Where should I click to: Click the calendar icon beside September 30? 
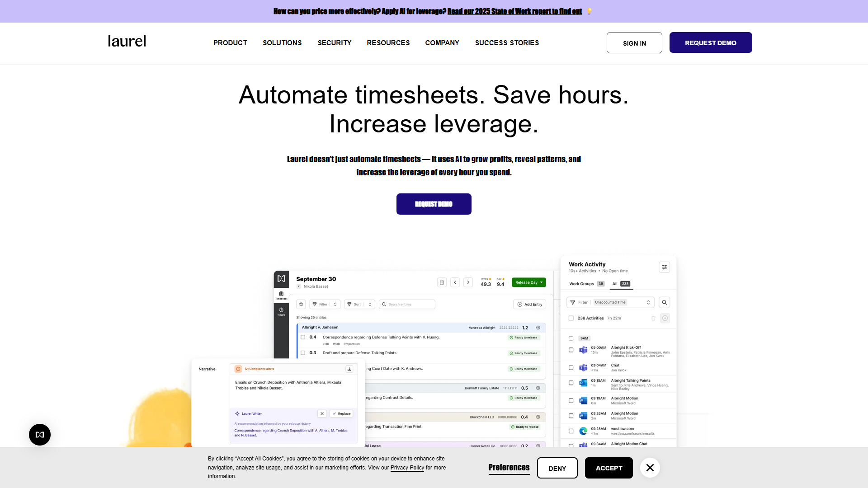tap(442, 282)
